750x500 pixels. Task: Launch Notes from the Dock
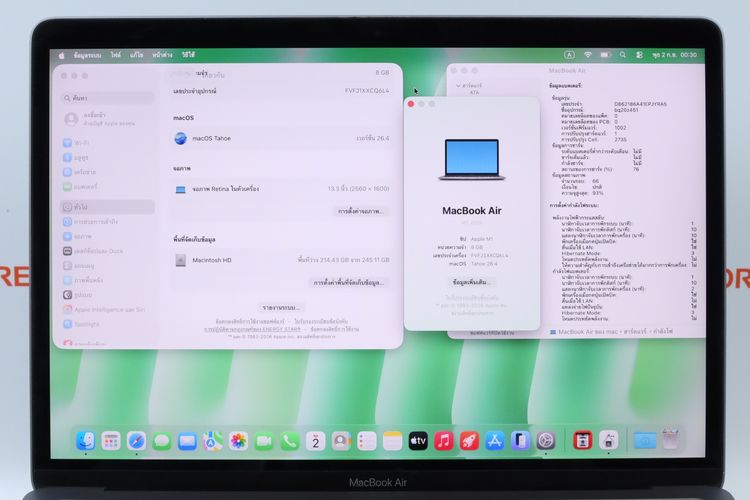tap(392, 441)
